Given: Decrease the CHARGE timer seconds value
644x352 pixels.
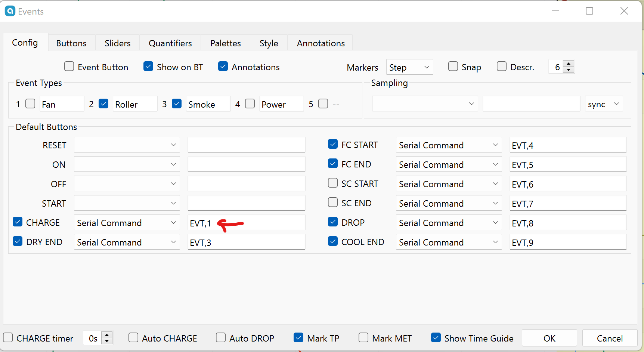Looking at the screenshot, I should 107,341.
